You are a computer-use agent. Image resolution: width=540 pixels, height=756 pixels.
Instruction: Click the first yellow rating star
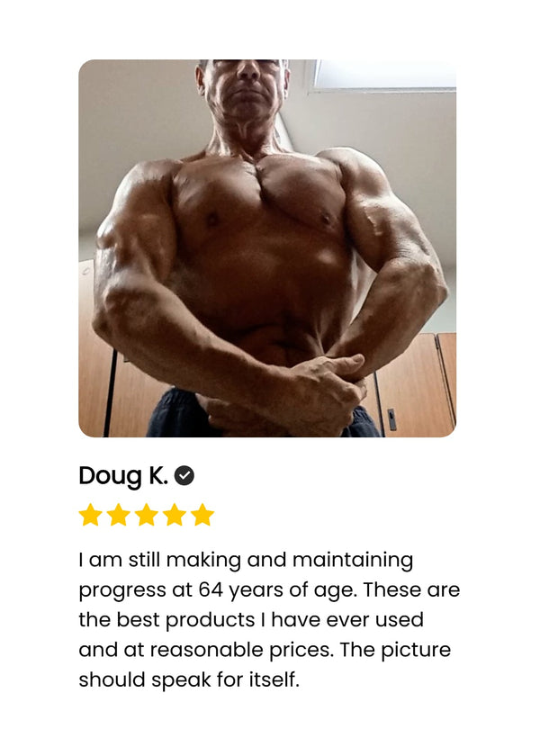[91, 515]
